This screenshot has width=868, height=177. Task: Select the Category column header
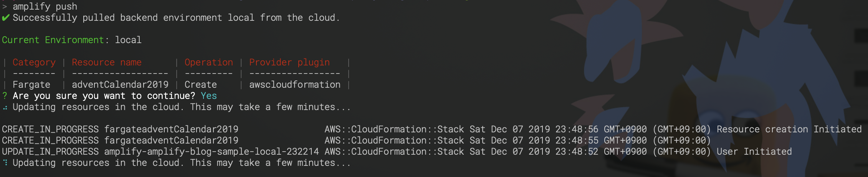(x=34, y=62)
